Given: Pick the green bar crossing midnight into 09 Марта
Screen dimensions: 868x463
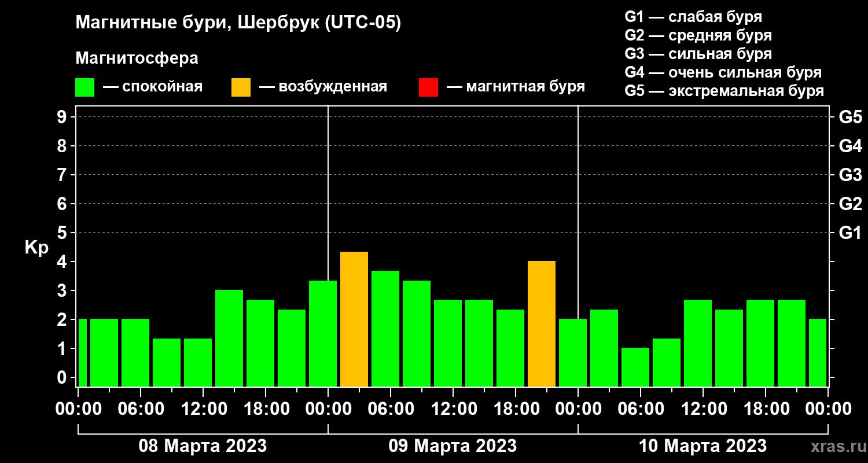Looking at the screenshot, I should pyautogui.click(x=323, y=333).
